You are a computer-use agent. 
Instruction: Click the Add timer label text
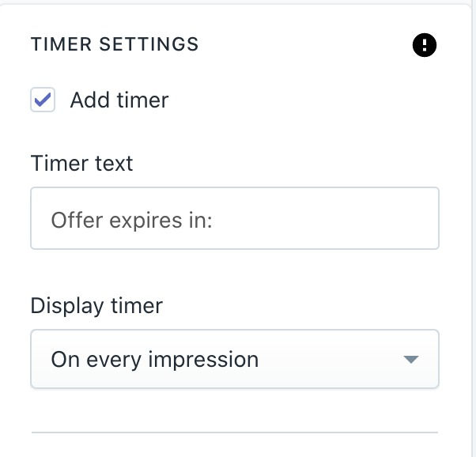click(119, 100)
